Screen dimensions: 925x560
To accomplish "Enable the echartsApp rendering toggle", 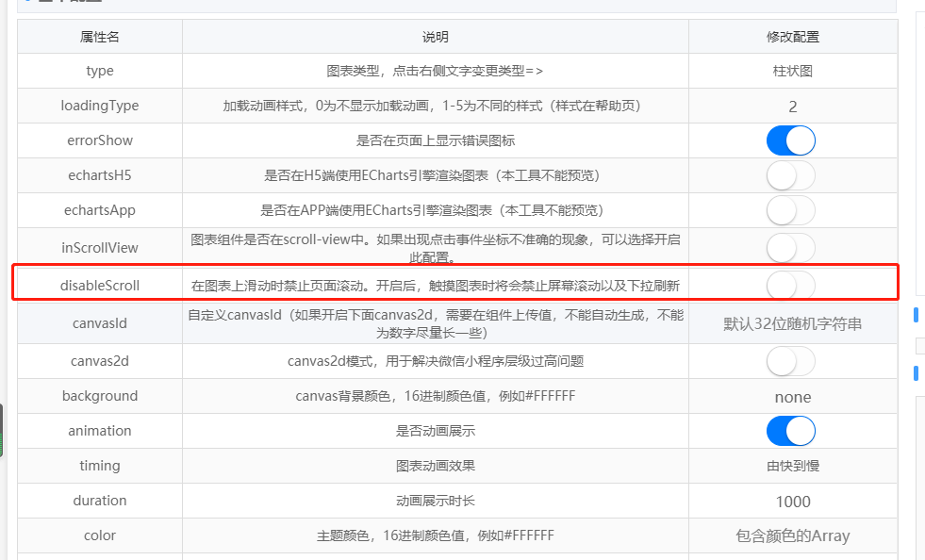I will pos(791,210).
